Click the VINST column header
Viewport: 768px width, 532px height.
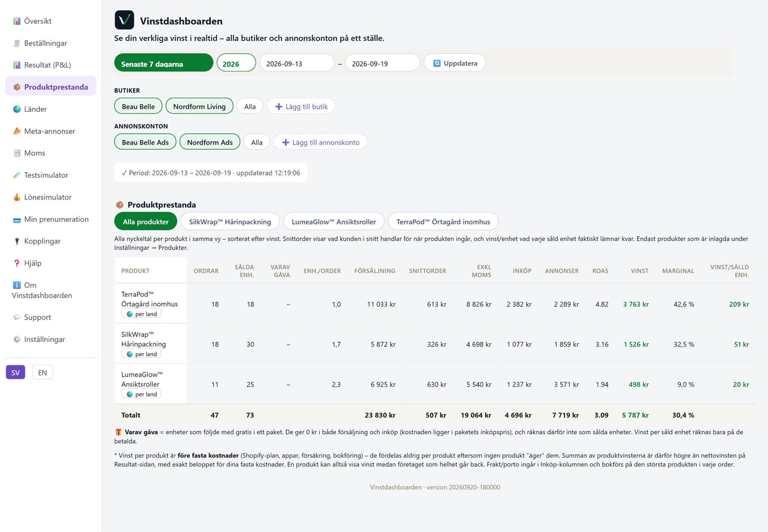[x=639, y=270]
